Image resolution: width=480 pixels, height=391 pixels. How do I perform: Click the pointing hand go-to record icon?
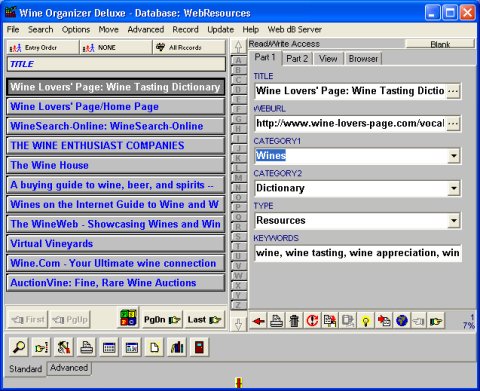click(x=41, y=347)
